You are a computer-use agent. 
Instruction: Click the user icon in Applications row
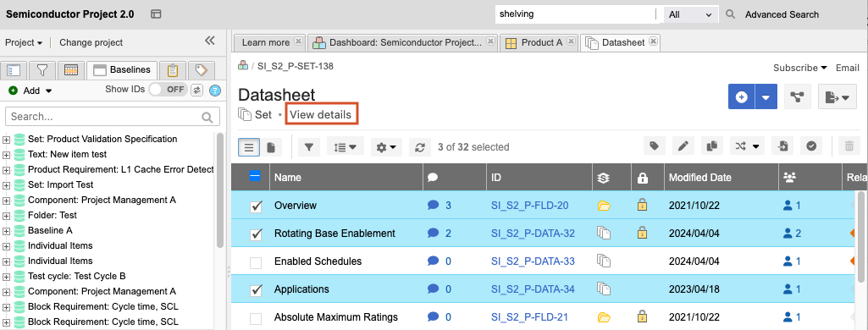[x=788, y=289]
